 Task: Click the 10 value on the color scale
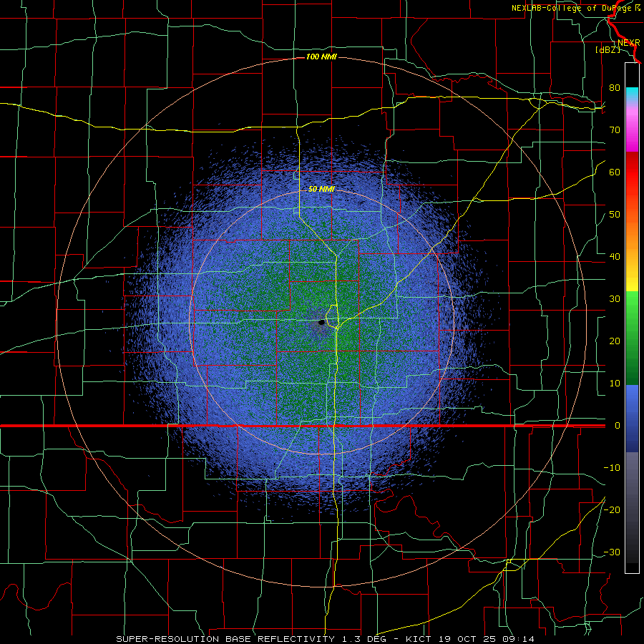[615, 384]
